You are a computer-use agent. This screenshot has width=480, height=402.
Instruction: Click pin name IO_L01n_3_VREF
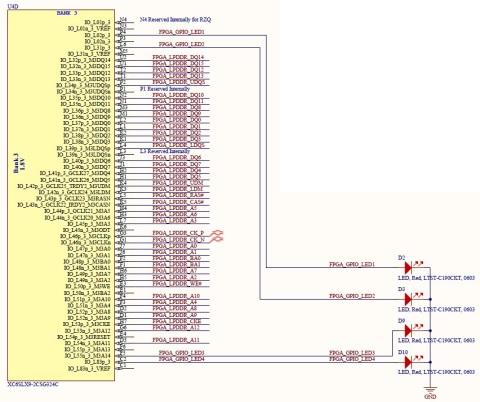click(89, 29)
